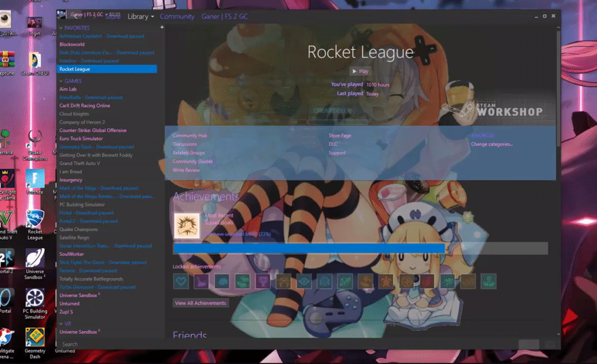Select Counter-Strike: Global Offensive
The width and height of the screenshot is (597, 364).
93,130
